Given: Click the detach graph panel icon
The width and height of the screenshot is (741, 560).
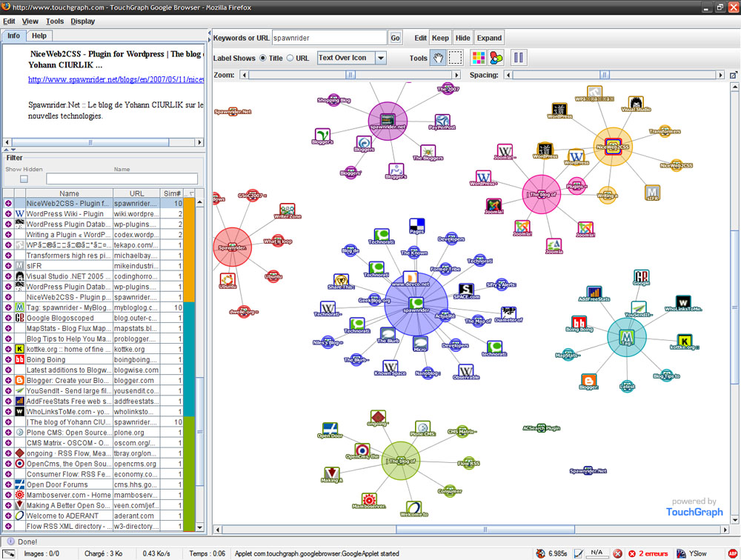Looking at the screenshot, I should (x=734, y=75).
